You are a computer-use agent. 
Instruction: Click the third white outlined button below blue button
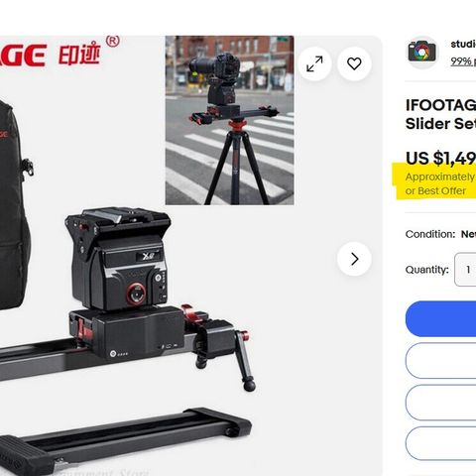440,444
